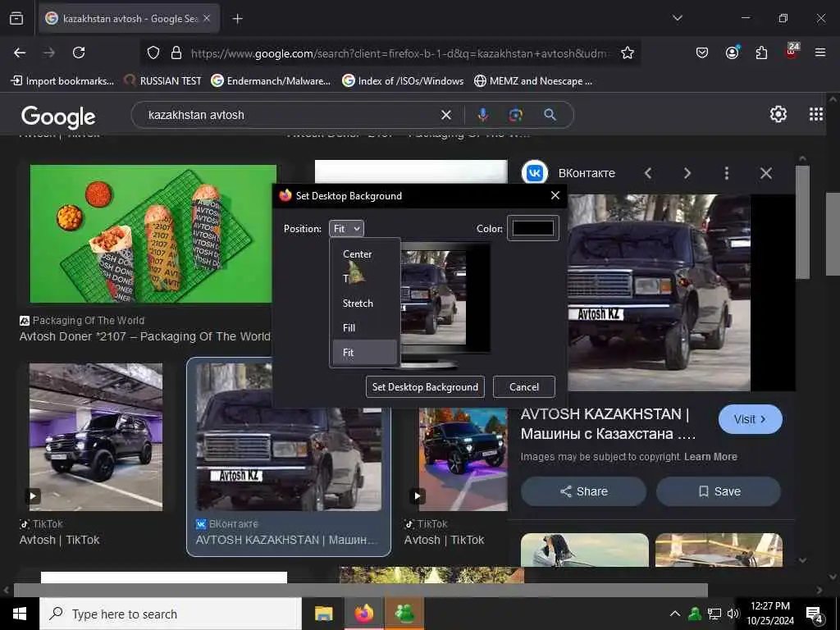This screenshot has height=630, width=840.
Task: Open notification center icon
Action: pyautogui.click(x=814, y=614)
